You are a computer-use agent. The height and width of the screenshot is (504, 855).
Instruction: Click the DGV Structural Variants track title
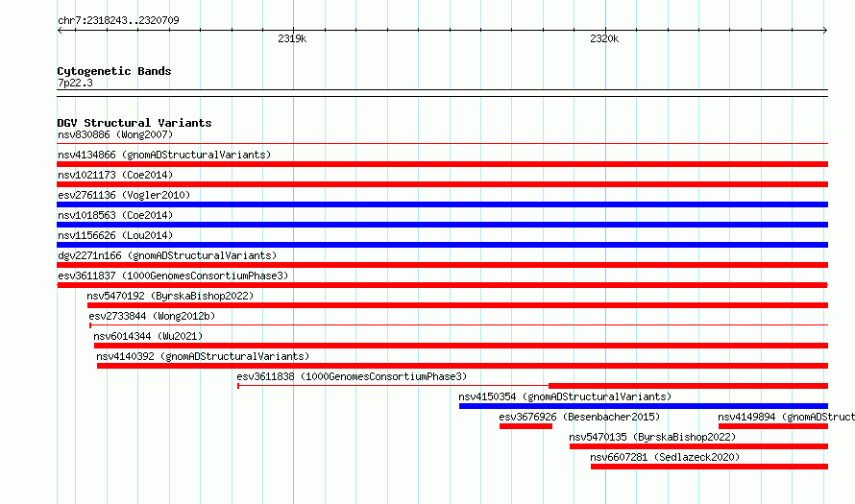pyautogui.click(x=134, y=123)
